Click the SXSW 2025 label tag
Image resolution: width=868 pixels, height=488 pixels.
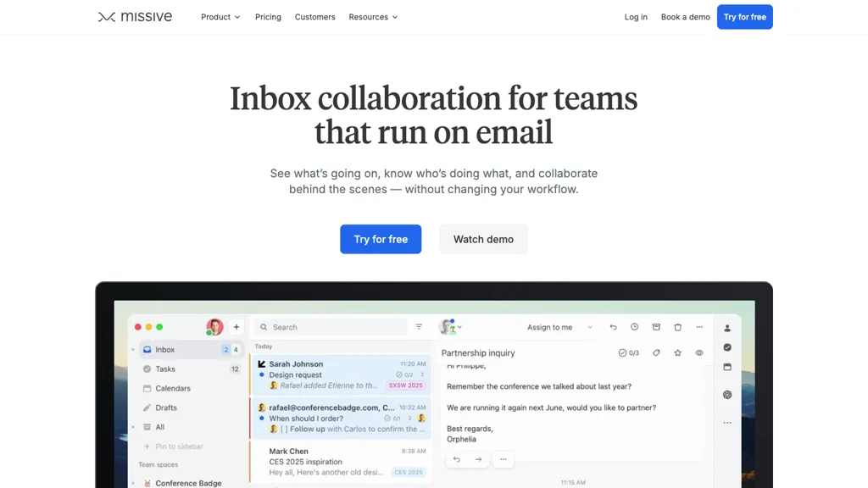[x=406, y=385]
